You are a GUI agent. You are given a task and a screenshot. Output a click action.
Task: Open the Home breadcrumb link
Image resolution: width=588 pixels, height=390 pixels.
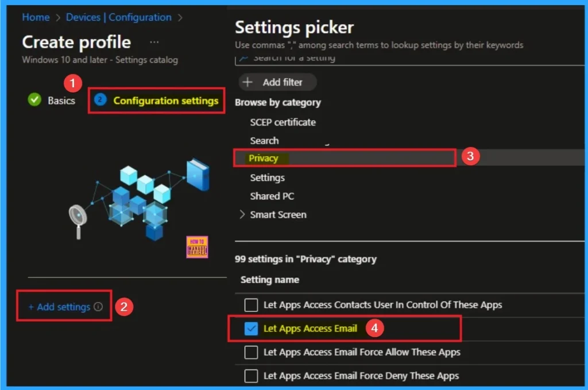click(36, 17)
